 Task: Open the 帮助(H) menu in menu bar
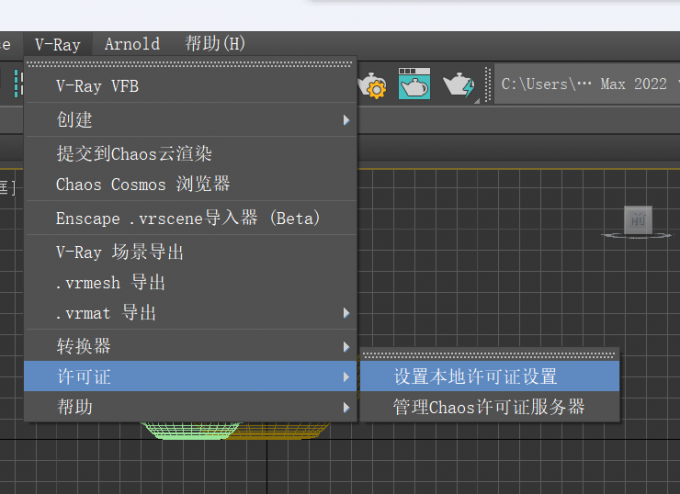215,44
